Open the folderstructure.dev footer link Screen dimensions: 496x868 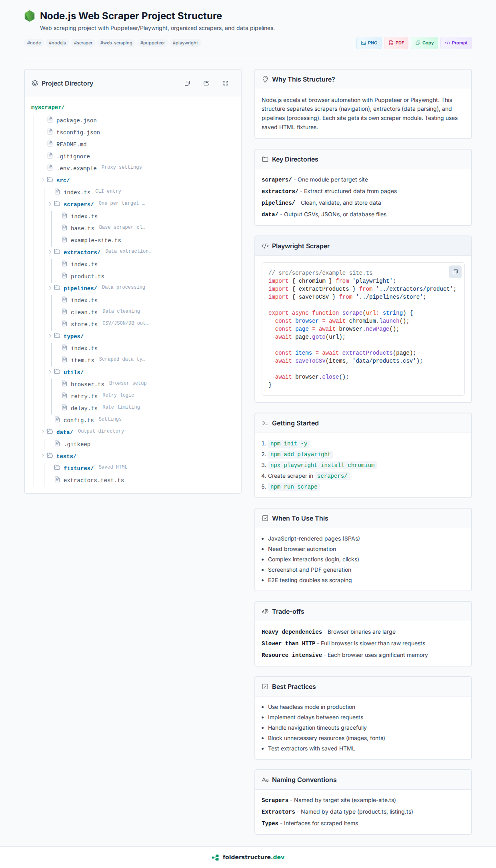coord(253,857)
